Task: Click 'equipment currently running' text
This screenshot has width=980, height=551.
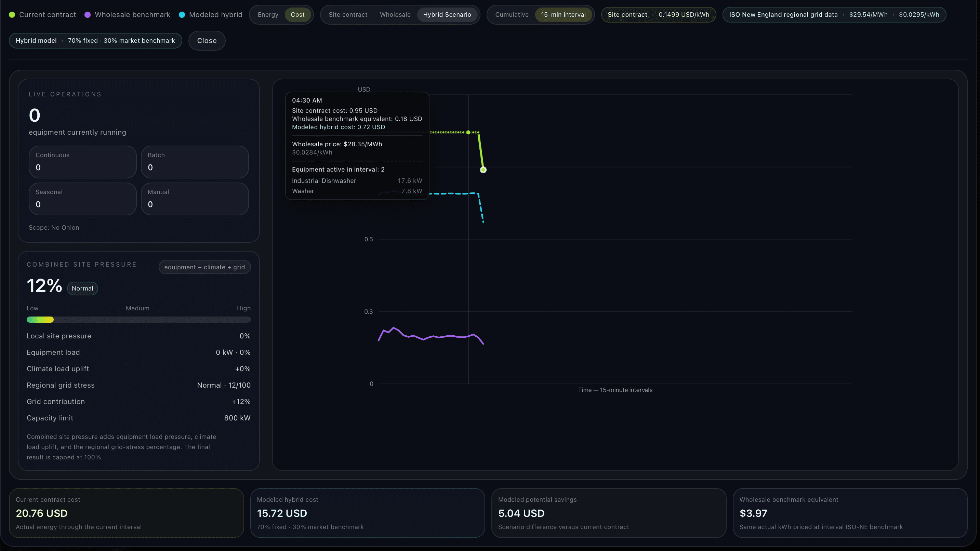Action: (x=77, y=132)
